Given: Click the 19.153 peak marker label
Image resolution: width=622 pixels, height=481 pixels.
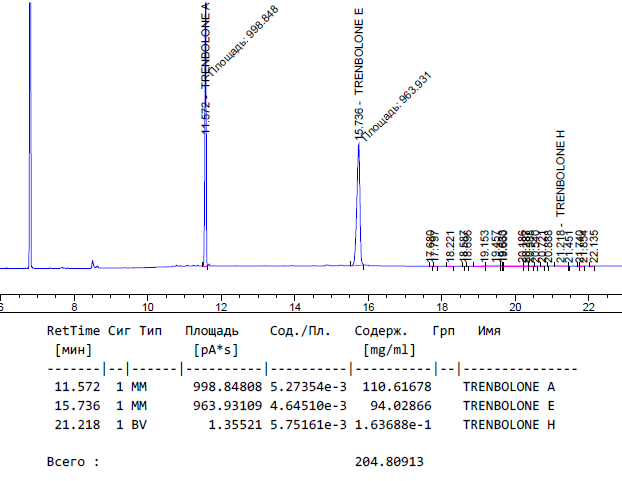Looking at the screenshot, I should (484, 246).
